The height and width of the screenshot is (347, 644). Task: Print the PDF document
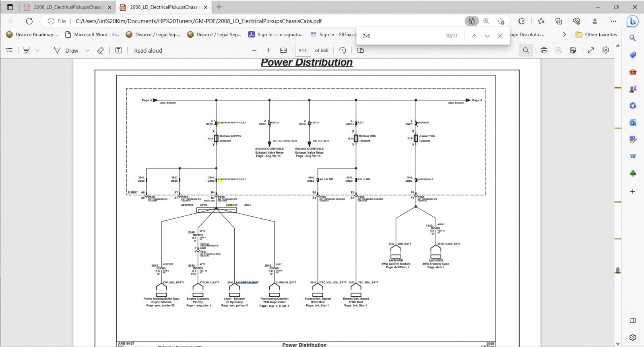point(544,50)
